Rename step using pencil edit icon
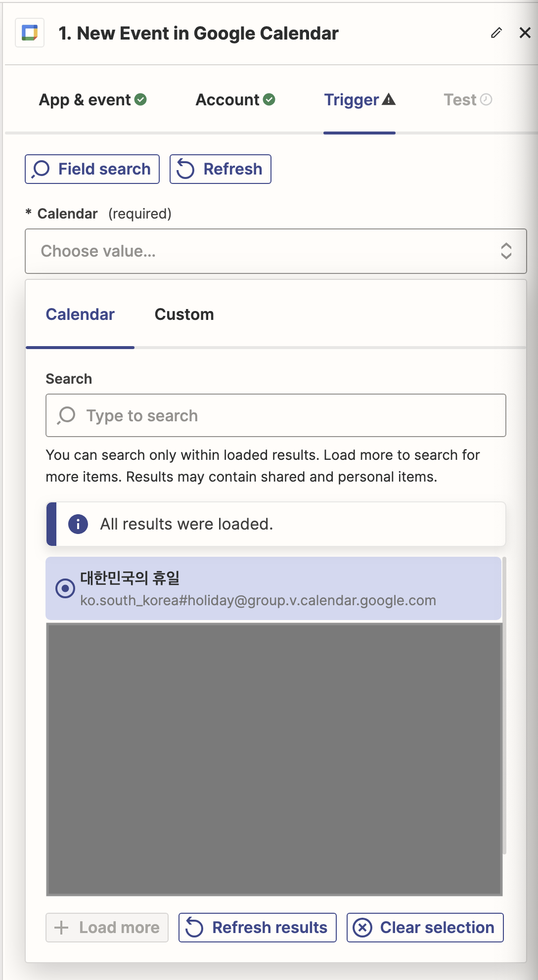 pyautogui.click(x=496, y=33)
